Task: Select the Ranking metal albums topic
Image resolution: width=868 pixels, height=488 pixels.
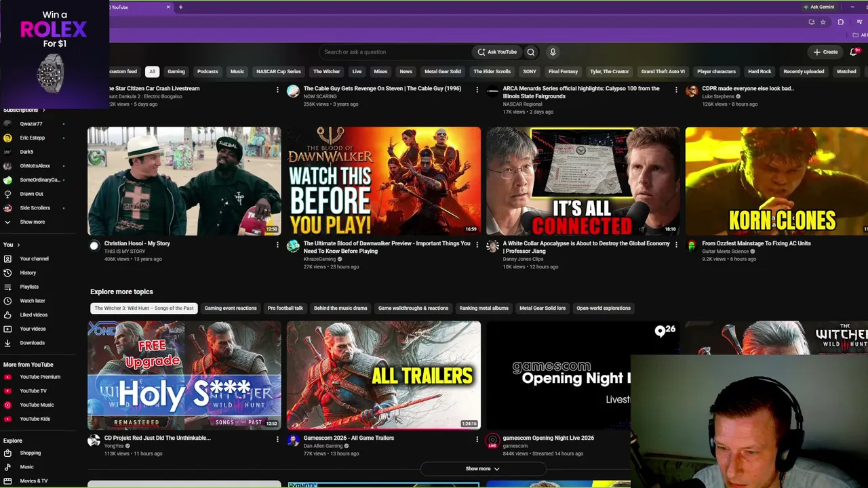Action: [x=484, y=308]
